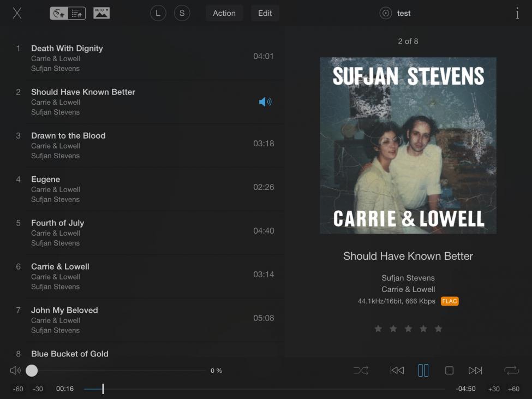Close the playlist view with the X icon

coord(17,13)
